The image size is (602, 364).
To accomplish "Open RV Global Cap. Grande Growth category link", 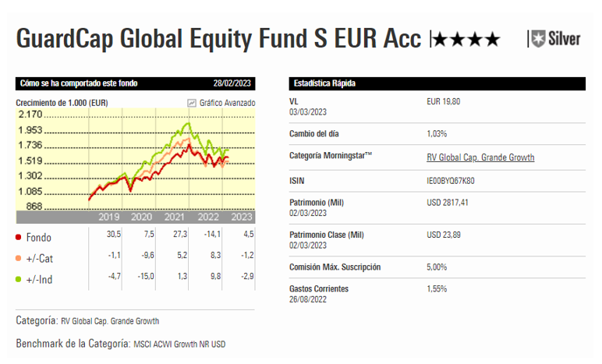I will tap(480, 157).
